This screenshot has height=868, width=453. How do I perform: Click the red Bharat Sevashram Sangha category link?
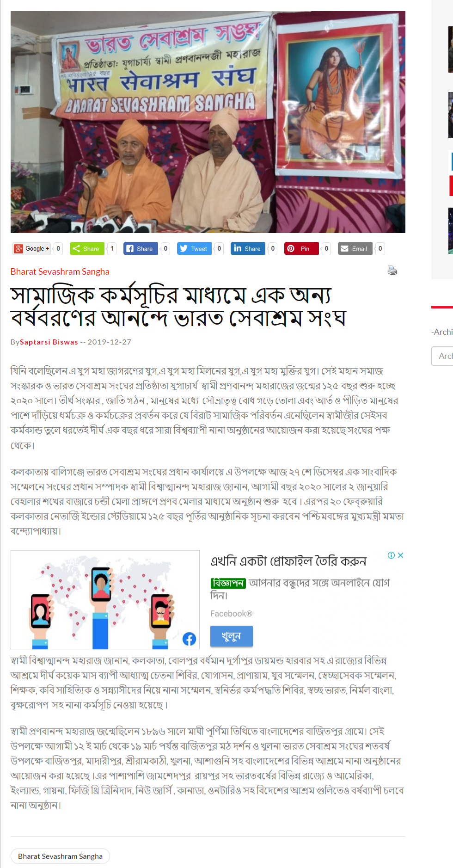tap(60, 272)
